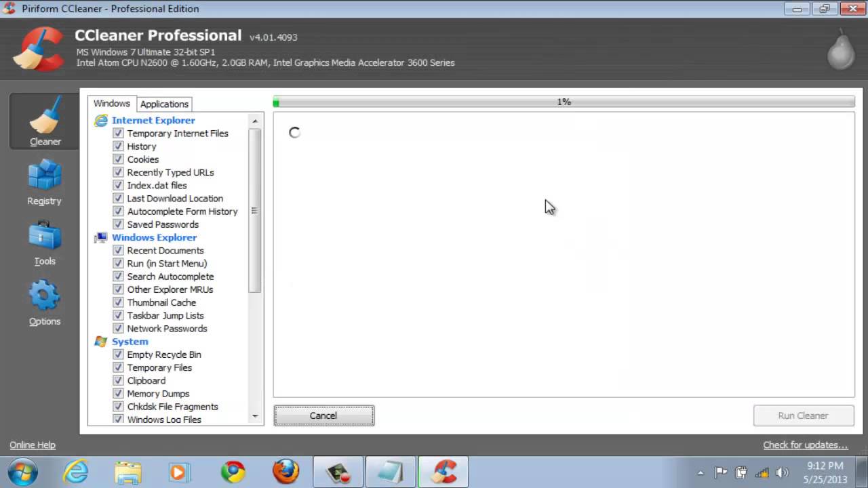Viewport: 868px width, 488px height.
Task: Open the Cleaner section
Action: click(45, 121)
